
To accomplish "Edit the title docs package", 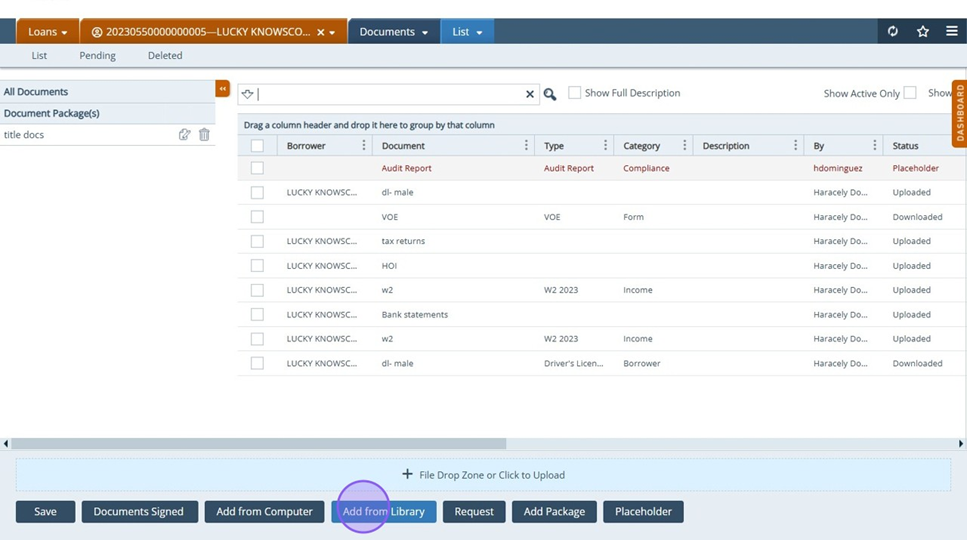I will click(x=184, y=135).
